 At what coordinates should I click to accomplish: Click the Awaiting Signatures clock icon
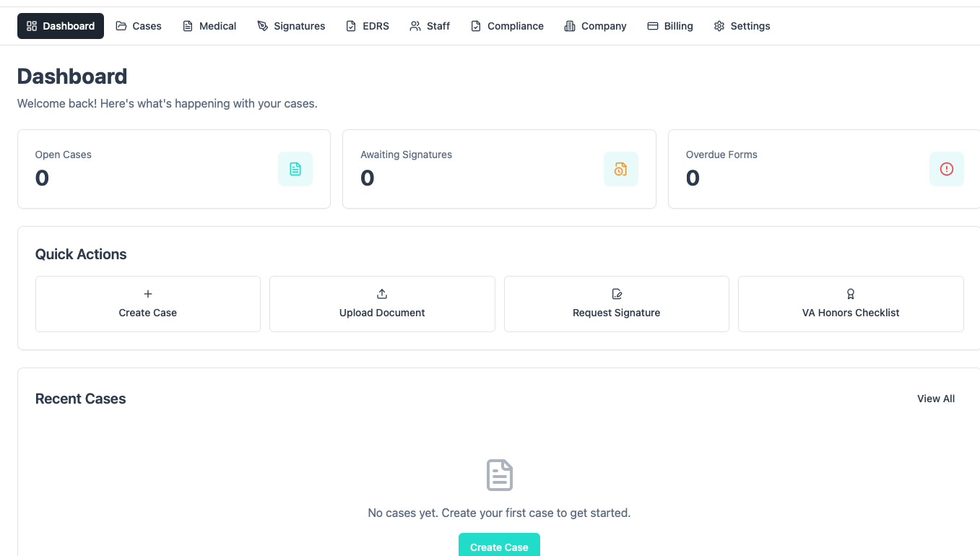coord(621,168)
